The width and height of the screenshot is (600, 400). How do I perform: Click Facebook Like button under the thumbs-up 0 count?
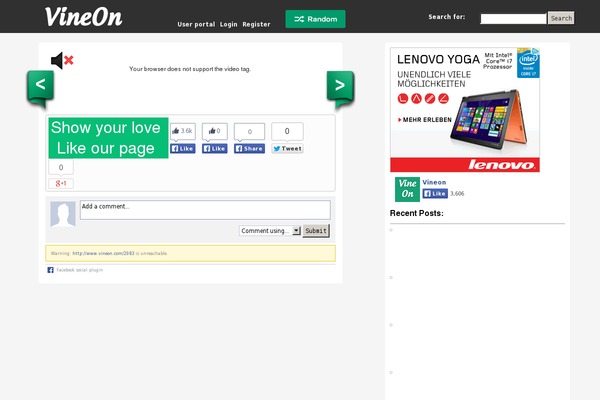(x=215, y=149)
